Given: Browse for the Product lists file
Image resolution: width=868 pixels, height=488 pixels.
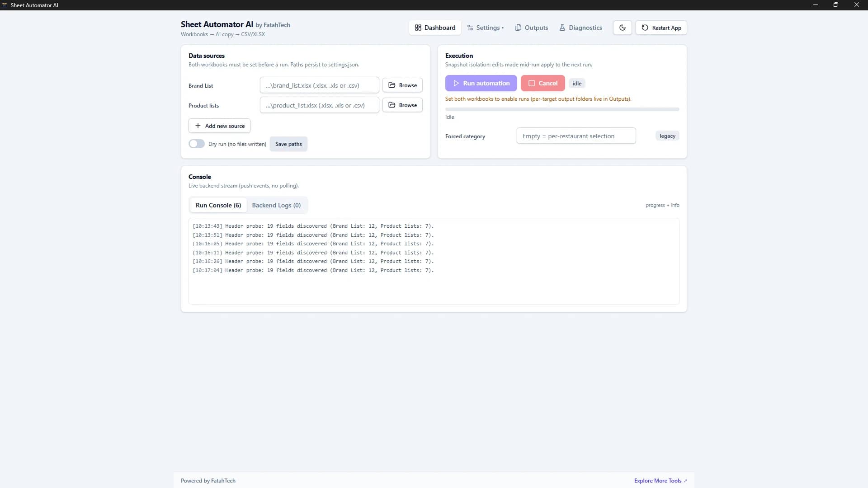Looking at the screenshot, I should point(402,105).
